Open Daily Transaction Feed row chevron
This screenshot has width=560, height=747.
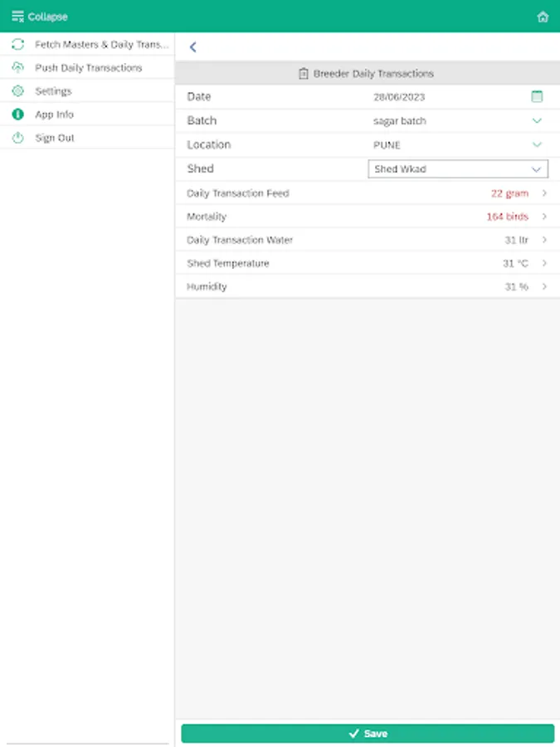coord(544,193)
